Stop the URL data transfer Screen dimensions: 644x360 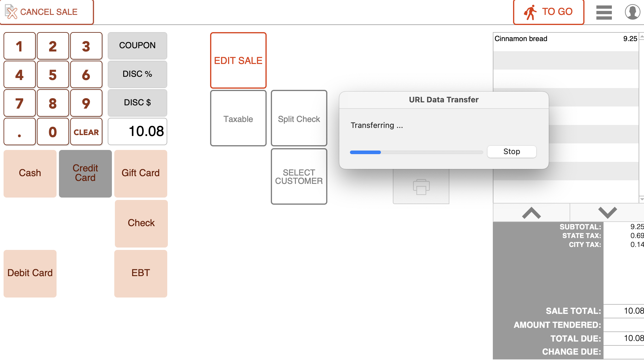point(512,152)
